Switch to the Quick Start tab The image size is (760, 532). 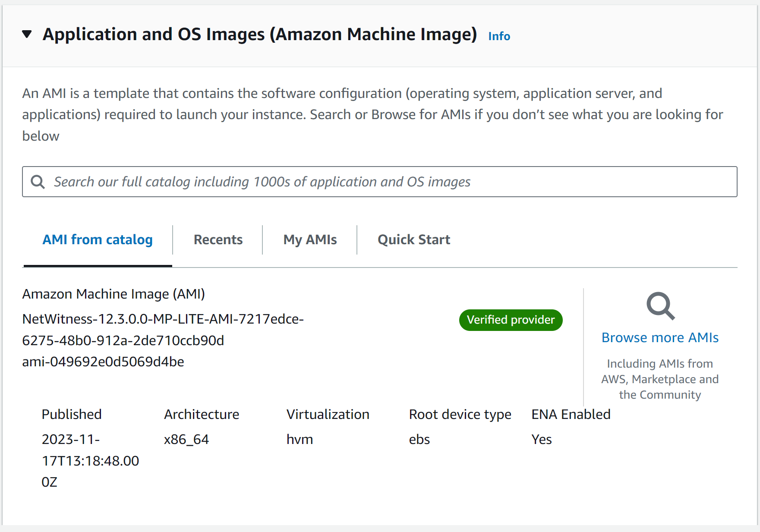point(413,240)
